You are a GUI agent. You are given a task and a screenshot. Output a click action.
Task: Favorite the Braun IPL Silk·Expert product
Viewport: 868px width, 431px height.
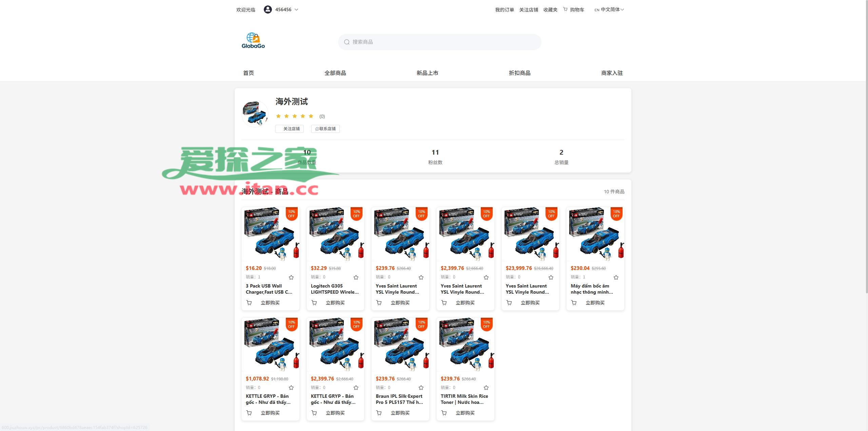point(421,388)
